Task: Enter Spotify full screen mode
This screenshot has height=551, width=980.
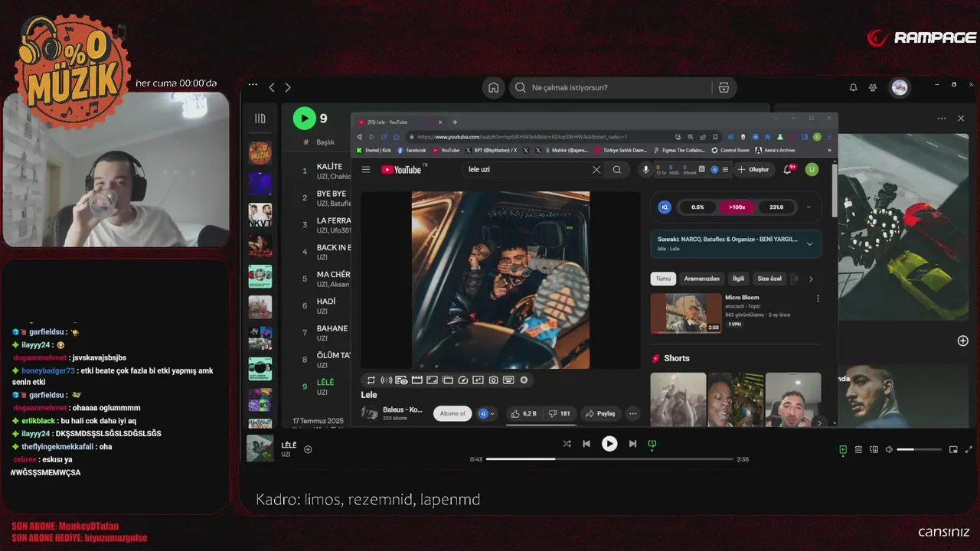Action: [x=969, y=450]
